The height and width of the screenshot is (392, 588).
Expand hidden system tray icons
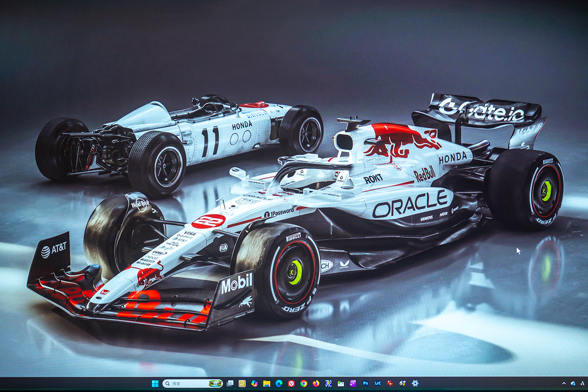[x=563, y=383]
